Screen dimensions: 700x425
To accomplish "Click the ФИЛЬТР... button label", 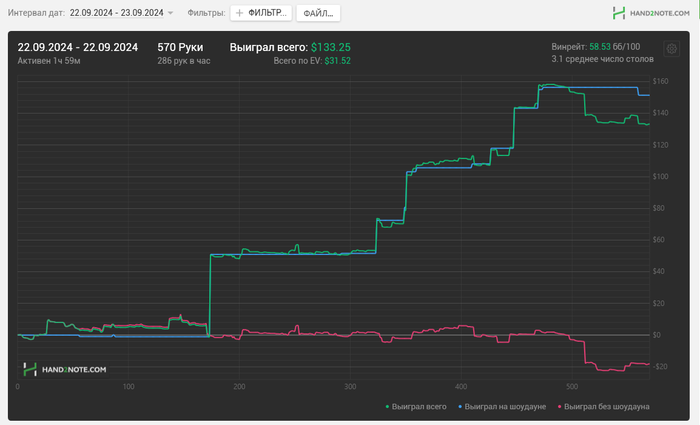I will [267, 13].
